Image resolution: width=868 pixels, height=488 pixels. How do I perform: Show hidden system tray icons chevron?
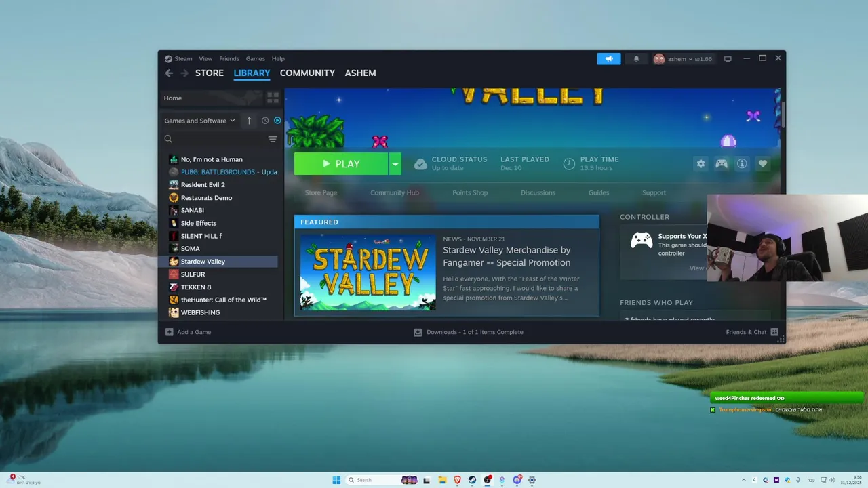743,480
